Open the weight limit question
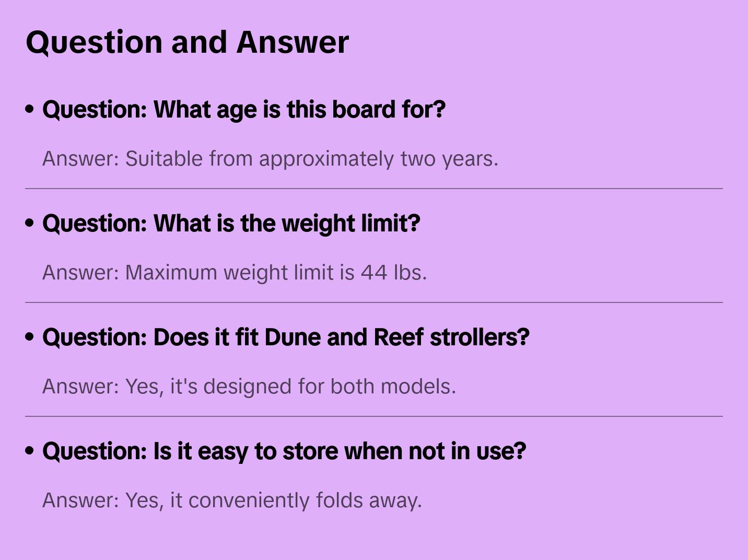748x560 pixels. pos(231,223)
